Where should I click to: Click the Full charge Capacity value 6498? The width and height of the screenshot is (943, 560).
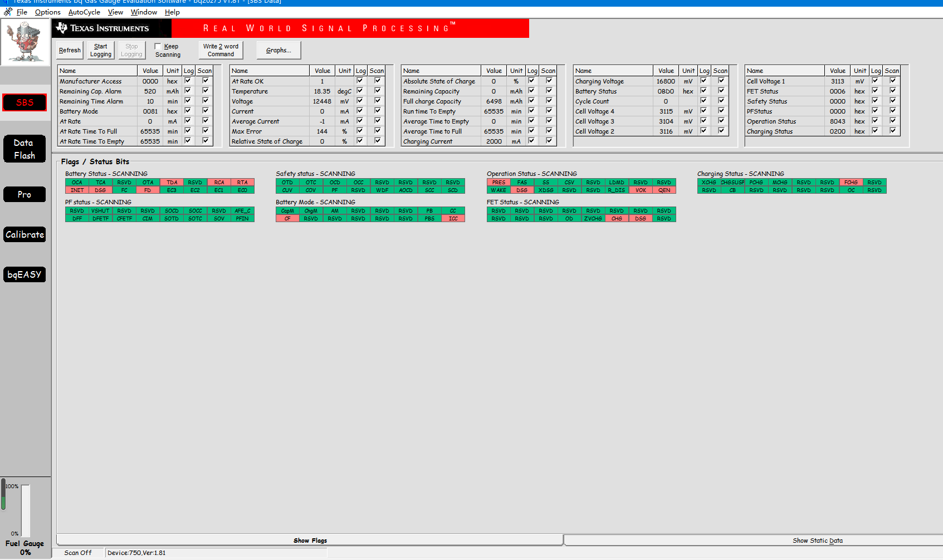(x=494, y=101)
